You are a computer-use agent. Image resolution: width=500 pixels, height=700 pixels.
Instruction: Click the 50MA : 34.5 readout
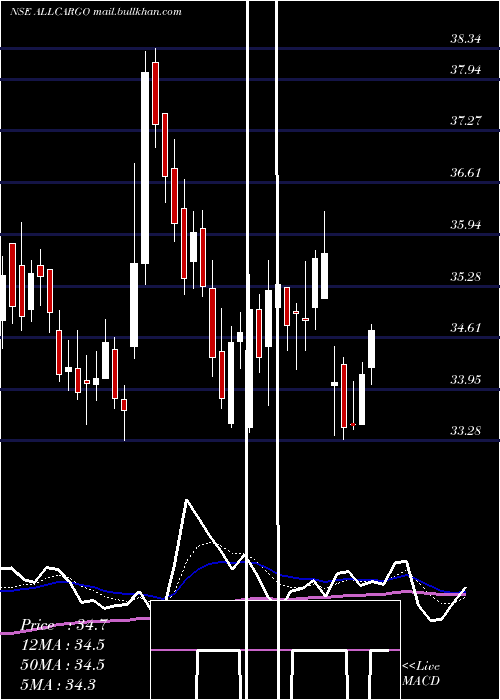62,664
